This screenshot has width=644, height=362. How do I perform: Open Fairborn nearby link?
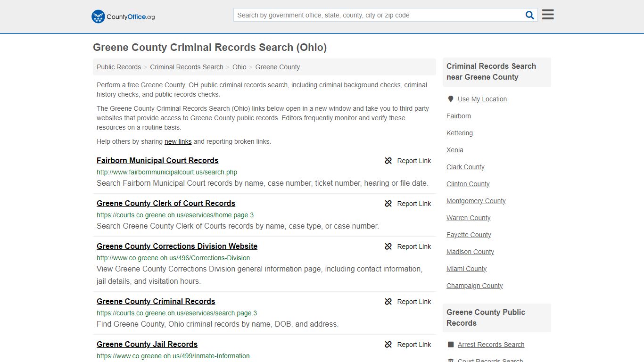[459, 116]
